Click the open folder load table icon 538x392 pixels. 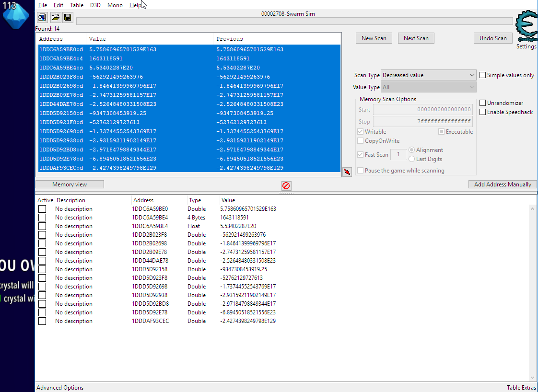coord(55,18)
